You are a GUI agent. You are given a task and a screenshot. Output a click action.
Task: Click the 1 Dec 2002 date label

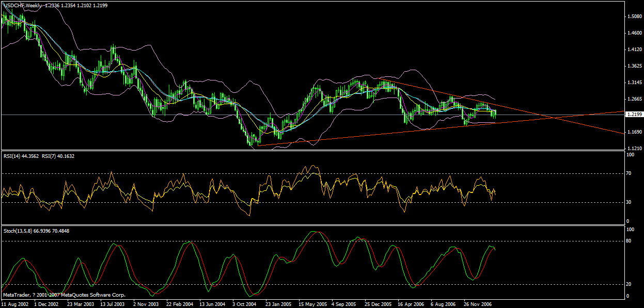[47, 304]
